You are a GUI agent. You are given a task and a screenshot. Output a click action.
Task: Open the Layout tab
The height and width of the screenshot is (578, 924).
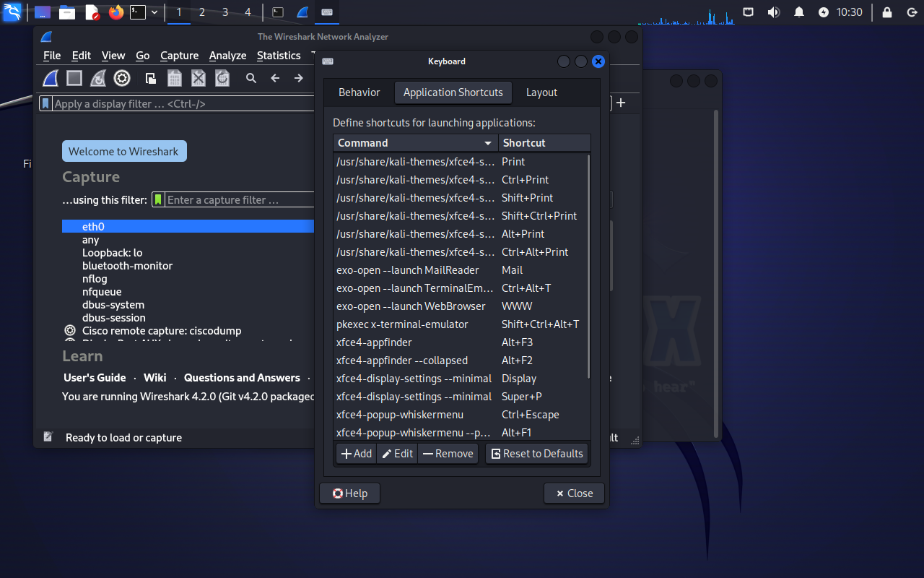pos(541,92)
